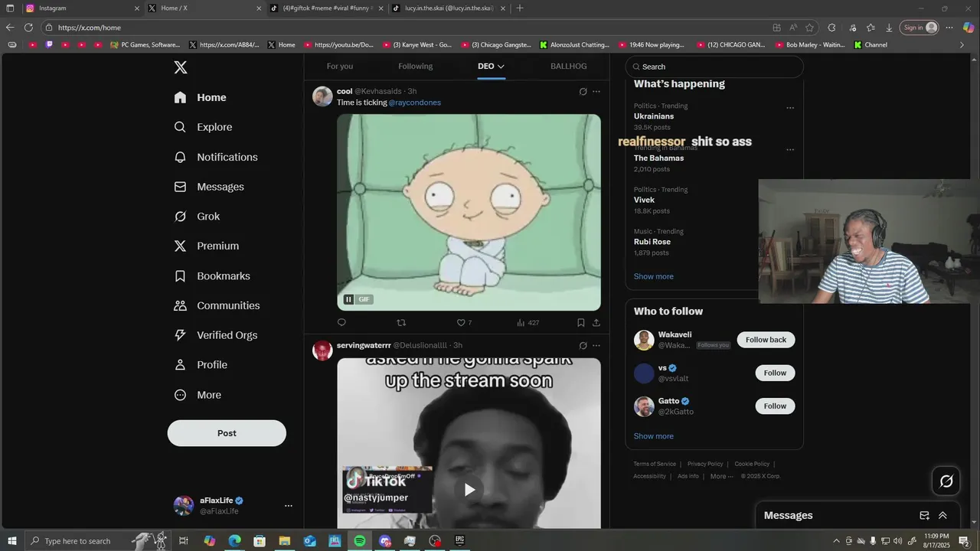Image resolution: width=980 pixels, height=551 pixels.
Task: Open Notifications in the sidebar
Action: point(216,157)
